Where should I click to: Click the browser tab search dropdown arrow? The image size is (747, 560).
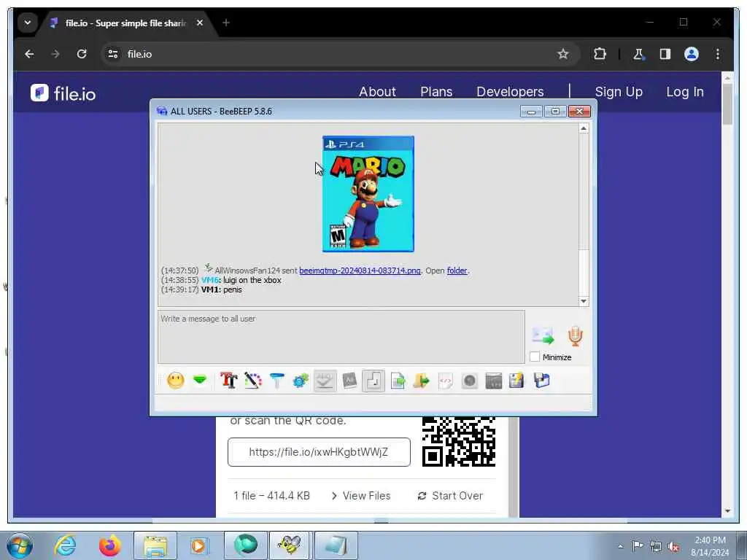tap(28, 23)
